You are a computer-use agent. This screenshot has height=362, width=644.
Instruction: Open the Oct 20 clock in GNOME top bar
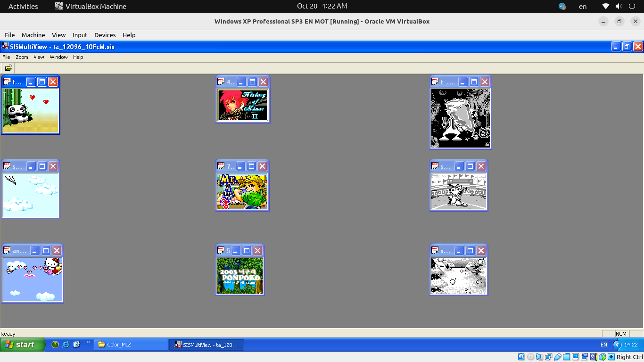(x=322, y=6)
